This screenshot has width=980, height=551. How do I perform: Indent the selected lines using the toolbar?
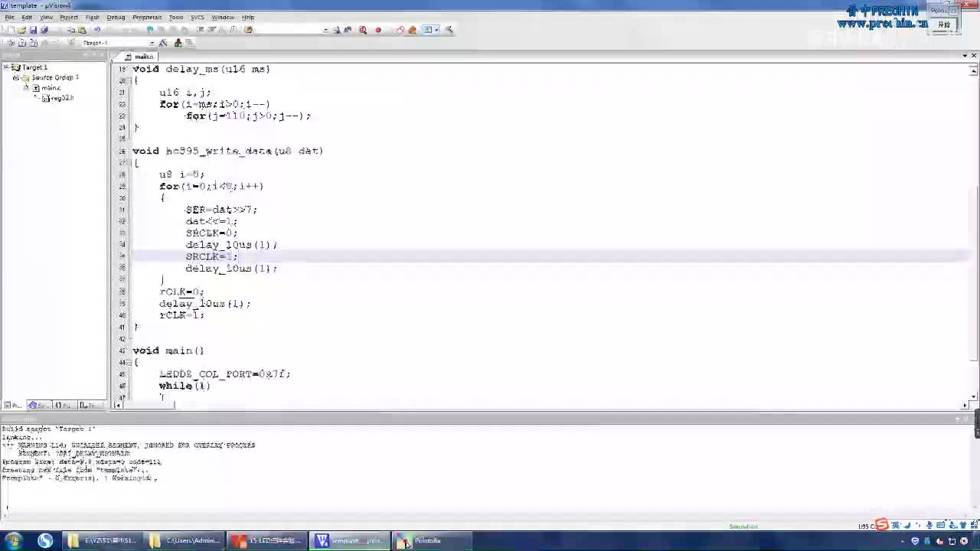pyautogui.click(x=201, y=30)
